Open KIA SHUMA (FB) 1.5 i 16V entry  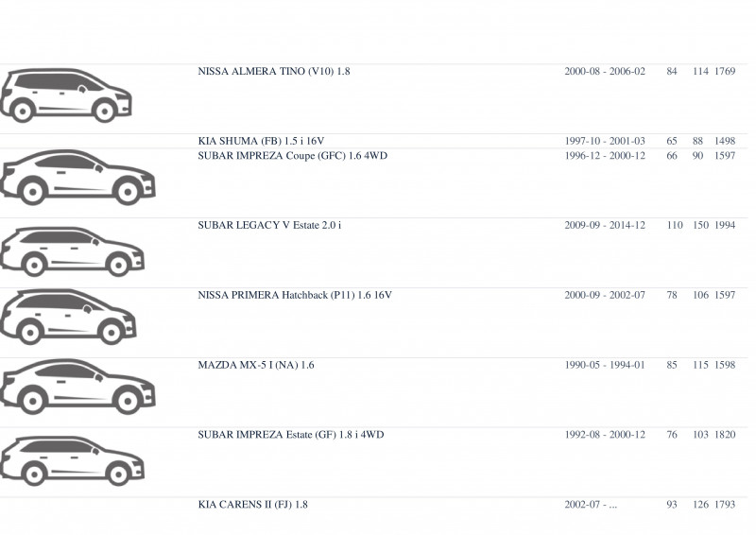point(261,142)
